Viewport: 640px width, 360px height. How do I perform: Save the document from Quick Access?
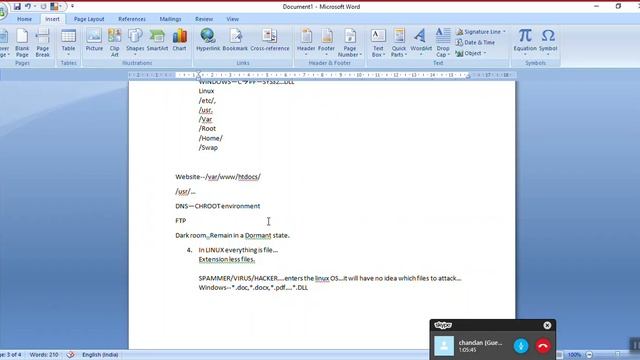click(17, 7)
